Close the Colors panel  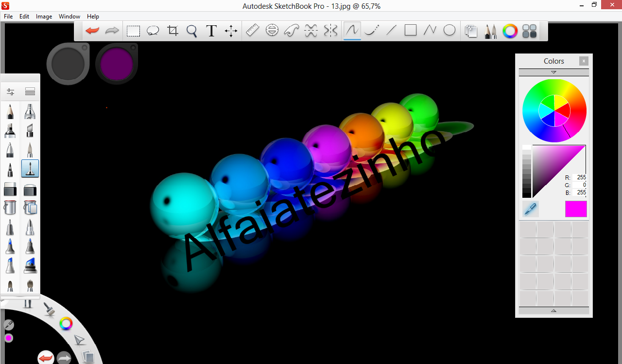(584, 61)
